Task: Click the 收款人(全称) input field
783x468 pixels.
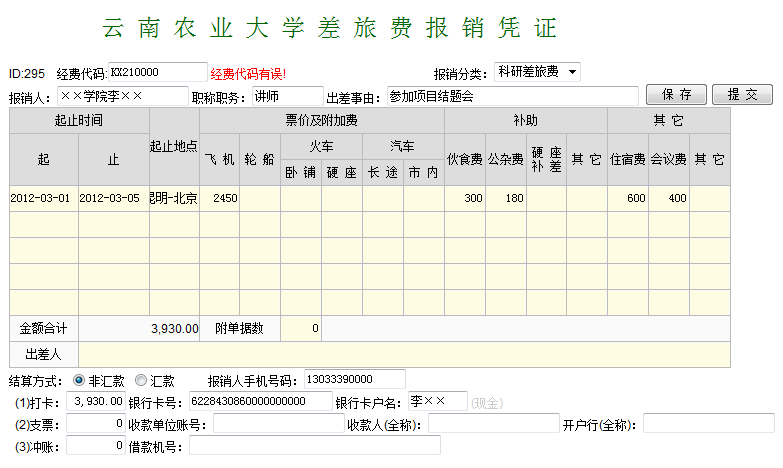Action: [x=493, y=424]
